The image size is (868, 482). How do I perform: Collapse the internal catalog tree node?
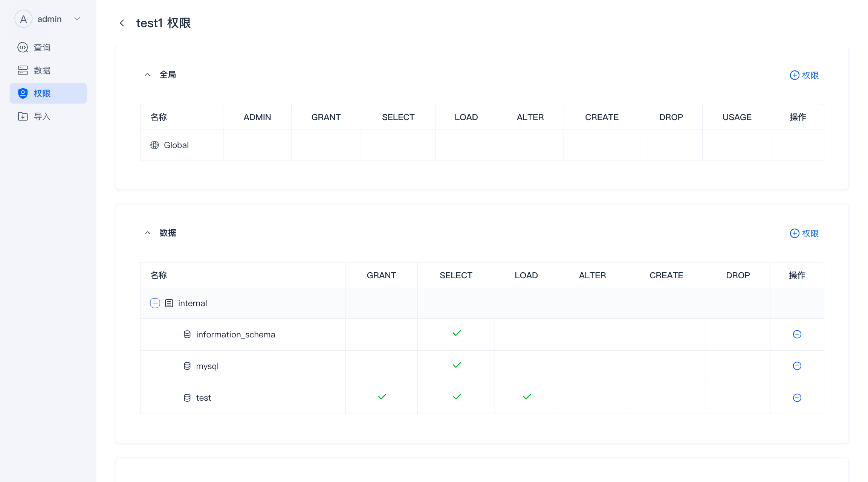(x=155, y=303)
